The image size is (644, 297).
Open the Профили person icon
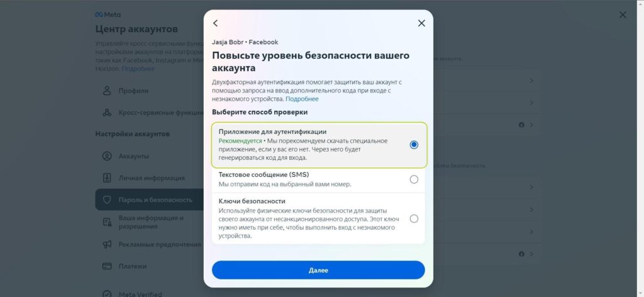click(107, 91)
